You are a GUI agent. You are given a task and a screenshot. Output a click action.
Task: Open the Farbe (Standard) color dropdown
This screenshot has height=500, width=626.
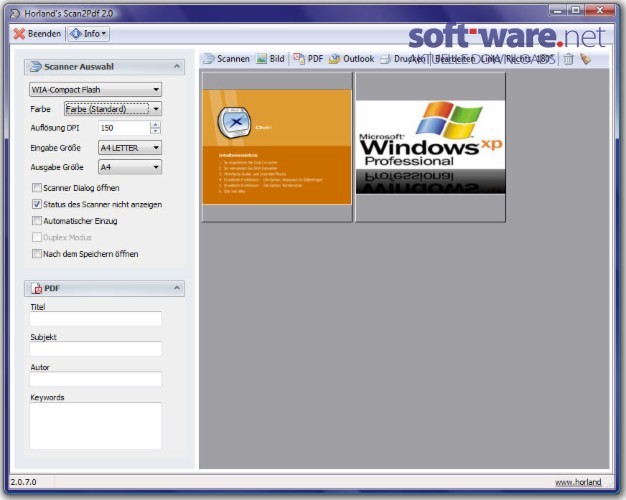point(113,109)
